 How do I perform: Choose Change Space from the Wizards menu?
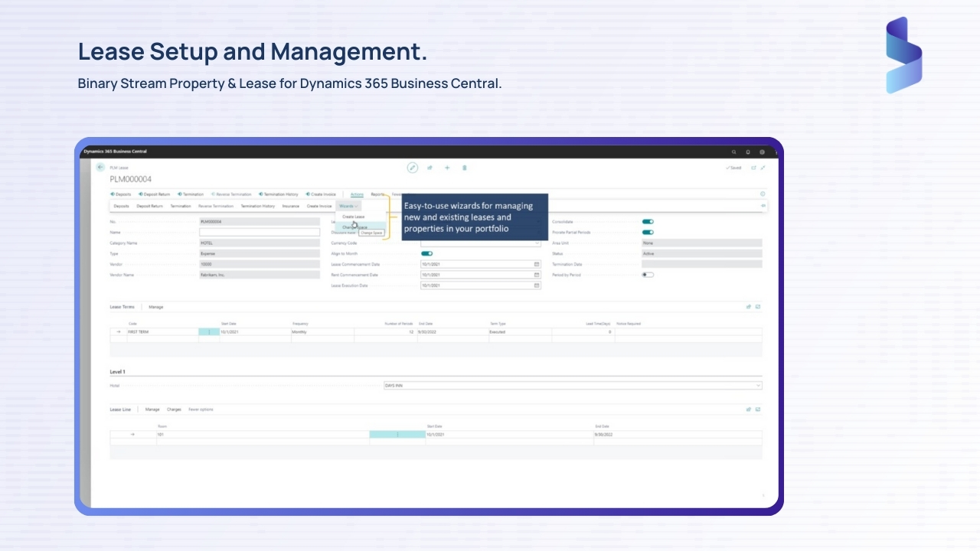[354, 227]
